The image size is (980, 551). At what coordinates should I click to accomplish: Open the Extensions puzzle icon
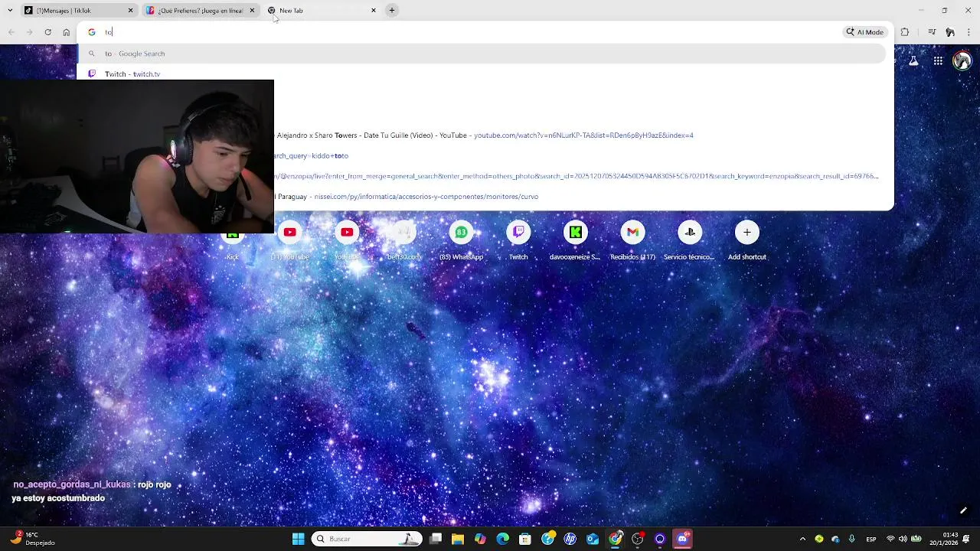point(905,32)
